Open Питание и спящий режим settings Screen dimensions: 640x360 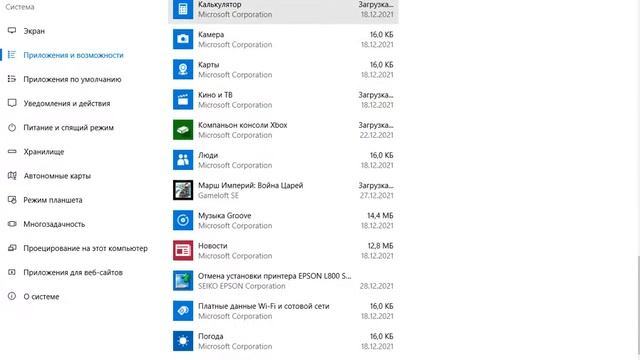tap(69, 128)
